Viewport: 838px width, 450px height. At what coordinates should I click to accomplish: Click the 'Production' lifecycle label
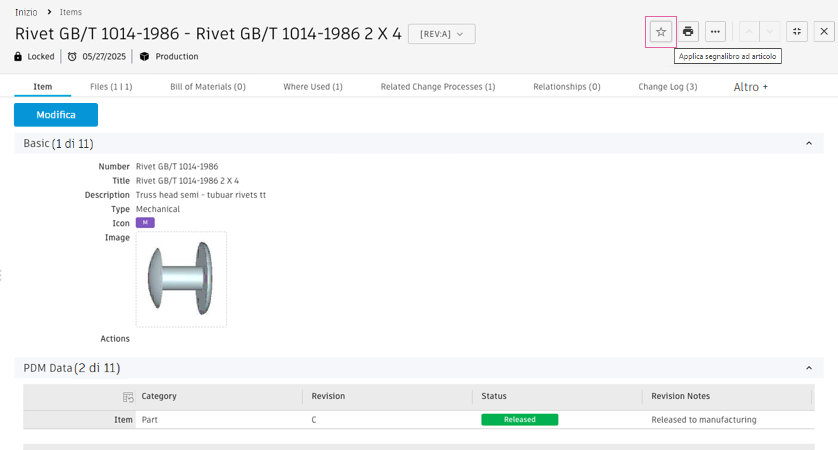pyautogui.click(x=177, y=56)
